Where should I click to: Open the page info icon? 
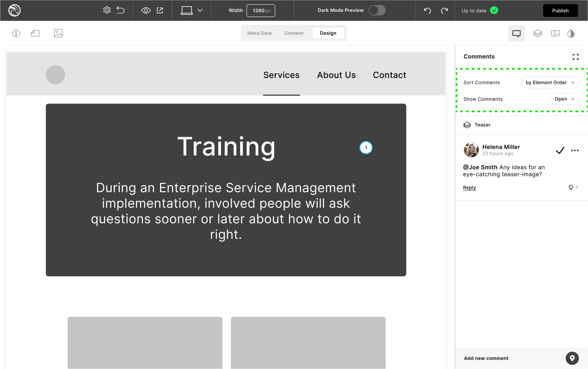16,33
